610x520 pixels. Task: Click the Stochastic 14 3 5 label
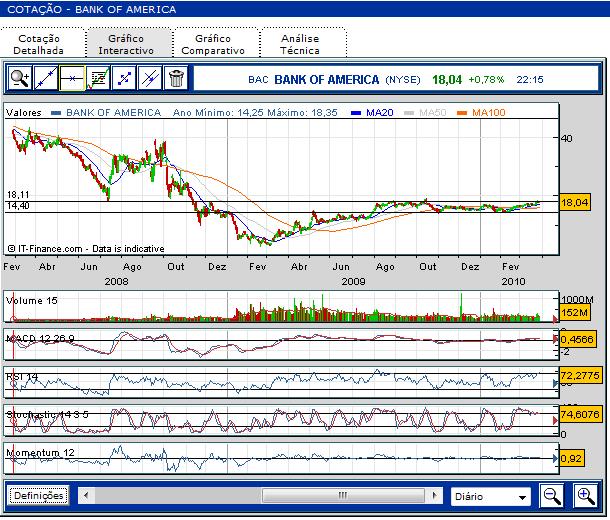pyautogui.click(x=47, y=415)
